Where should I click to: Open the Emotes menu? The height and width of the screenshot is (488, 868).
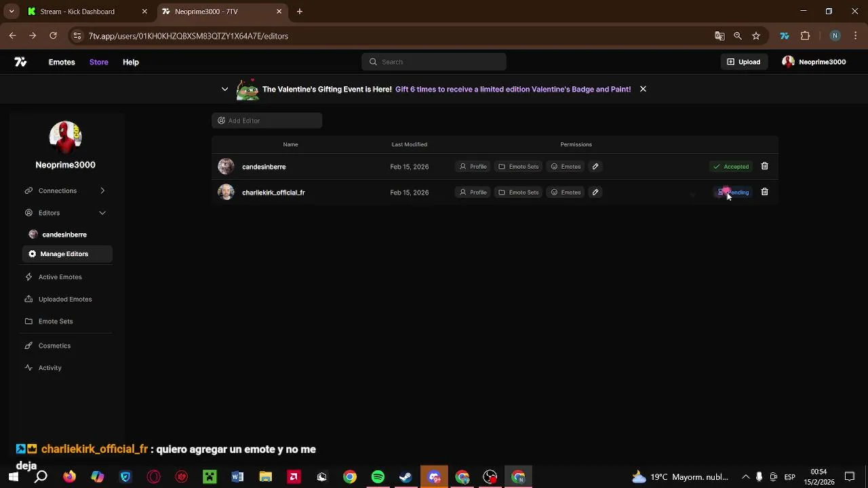click(62, 62)
